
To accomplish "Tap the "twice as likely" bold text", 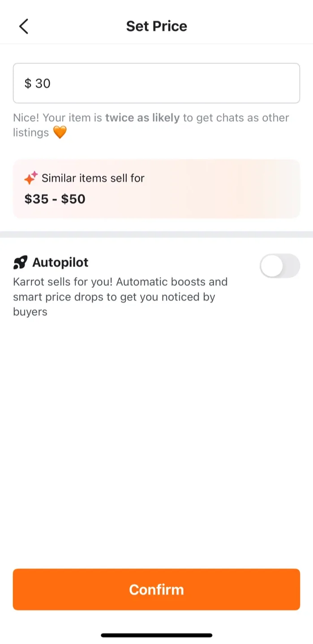I will (x=142, y=118).
